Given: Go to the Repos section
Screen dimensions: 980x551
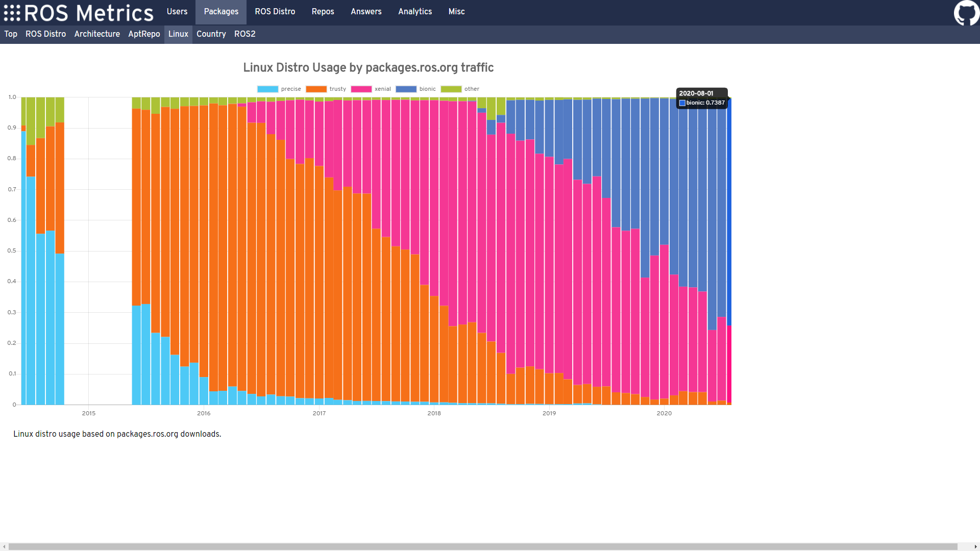Looking at the screenshot, I should [x=323, y=12].
